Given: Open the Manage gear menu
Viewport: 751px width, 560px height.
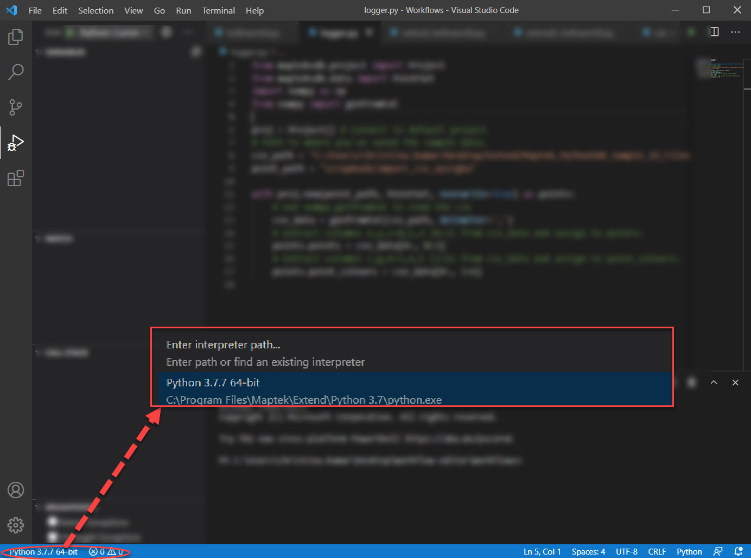Looking at the screenshot, I should [16, 525].
